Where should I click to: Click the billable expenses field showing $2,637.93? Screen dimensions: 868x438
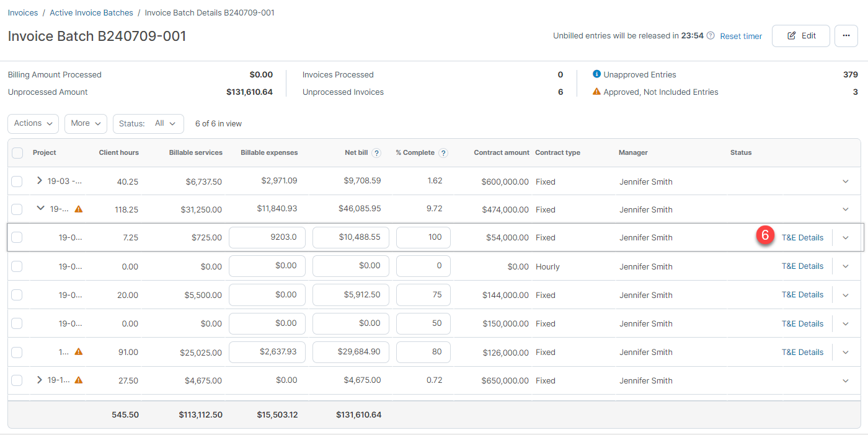(x=267, y=352)
